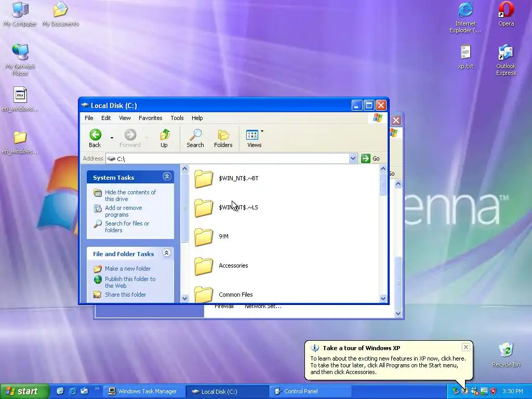The width and height of the screenshot is (532, 399).
Task: Click Make a new folder link
Action: point(128,269)
